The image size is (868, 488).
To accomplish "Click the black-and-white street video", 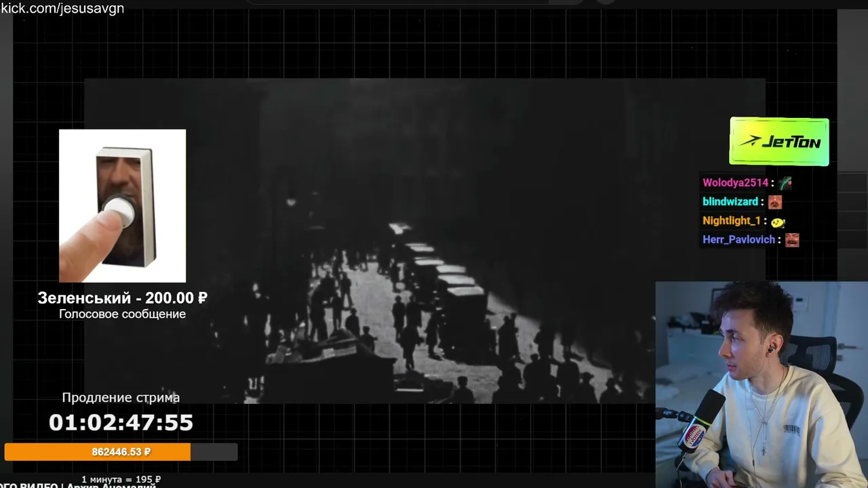I will tap(425, 241).
